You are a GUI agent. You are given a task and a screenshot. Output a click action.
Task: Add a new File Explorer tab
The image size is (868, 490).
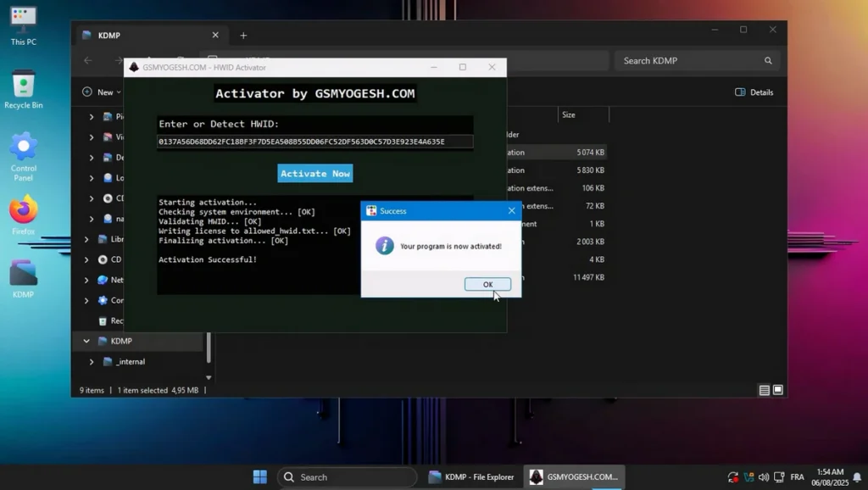click(243, 36)
